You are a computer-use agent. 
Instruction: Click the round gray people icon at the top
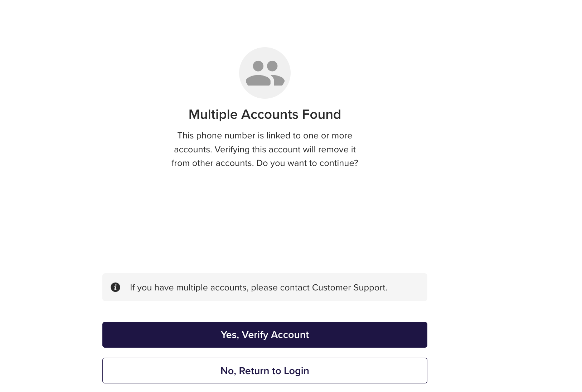click(x=265, y=73)
